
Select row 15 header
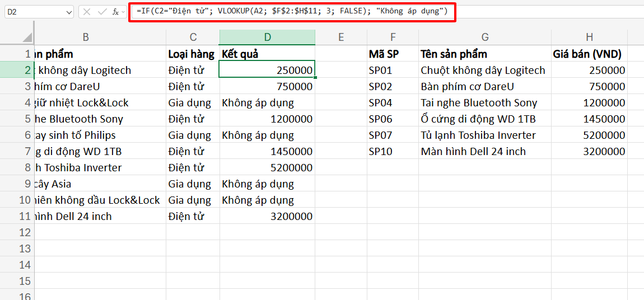click(17, 281)
